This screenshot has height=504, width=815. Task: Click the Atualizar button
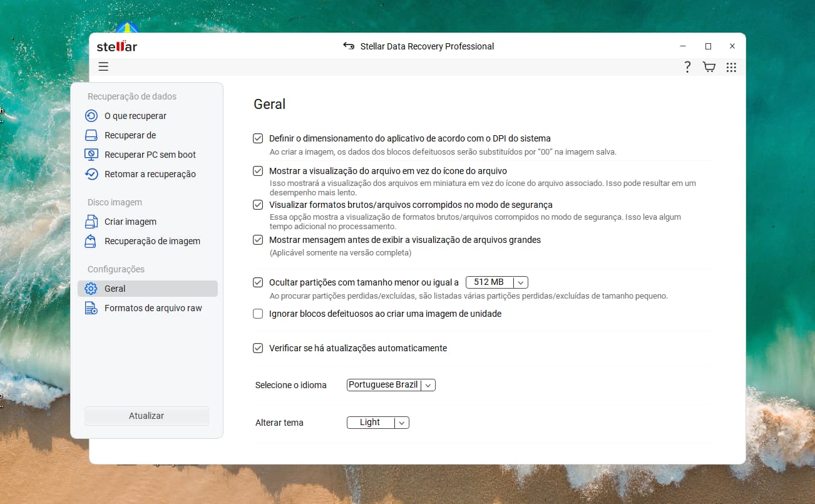coord(146,416)
